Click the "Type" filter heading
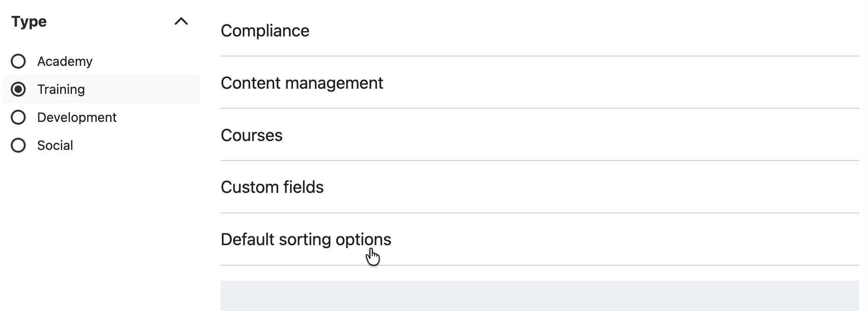The image size is (868, 311). tap(29, 21)
